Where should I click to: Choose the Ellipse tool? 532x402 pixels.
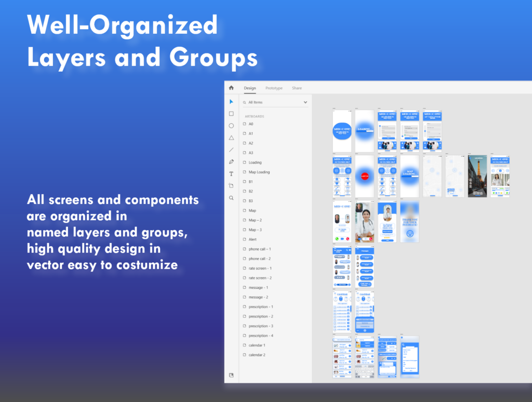coord(231,126)
